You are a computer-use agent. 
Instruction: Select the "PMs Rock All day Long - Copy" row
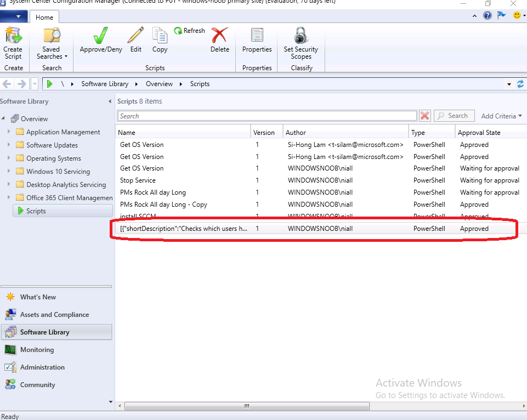[321, 205]
